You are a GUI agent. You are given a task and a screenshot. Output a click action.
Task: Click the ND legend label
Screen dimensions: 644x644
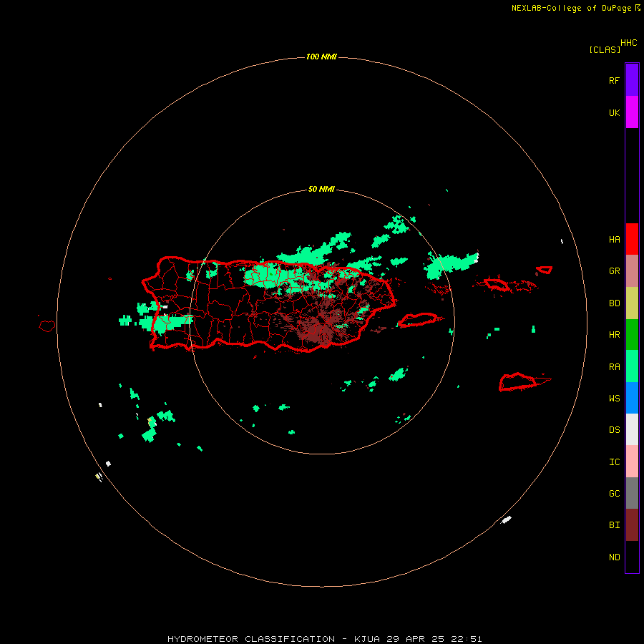[614, 557]
